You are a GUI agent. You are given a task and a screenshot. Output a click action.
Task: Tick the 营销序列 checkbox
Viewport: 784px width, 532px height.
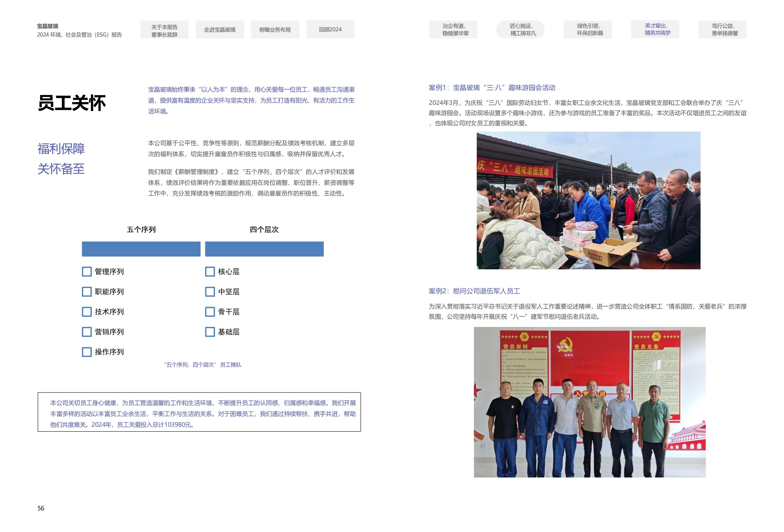[87, 332]
